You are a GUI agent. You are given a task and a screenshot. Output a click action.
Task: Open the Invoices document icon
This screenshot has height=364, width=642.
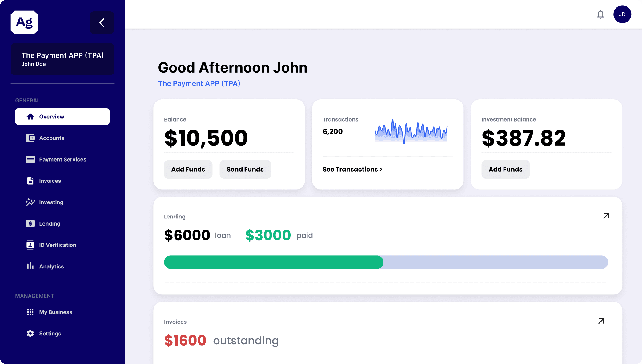point(30,181)
